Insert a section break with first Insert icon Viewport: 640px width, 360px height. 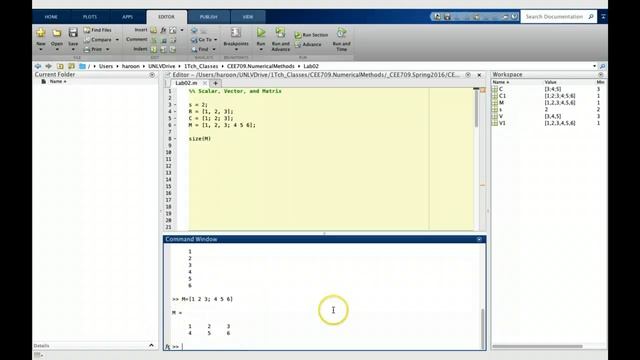153,30
